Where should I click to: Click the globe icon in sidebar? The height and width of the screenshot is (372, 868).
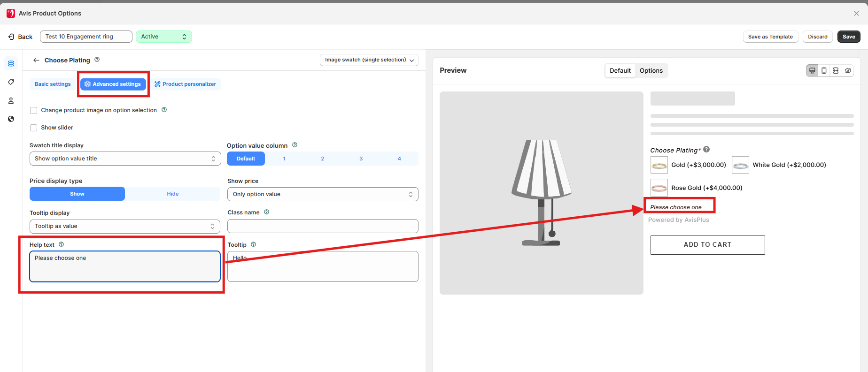[11, 119]
